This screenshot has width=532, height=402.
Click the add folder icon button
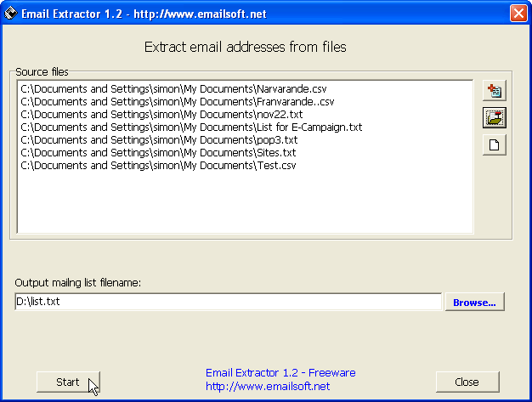[x=495, y=118]
